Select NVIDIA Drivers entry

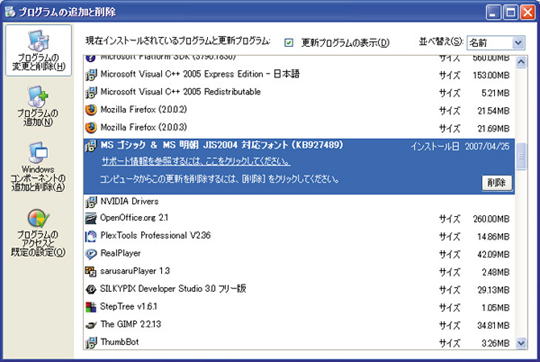[299, 202]
